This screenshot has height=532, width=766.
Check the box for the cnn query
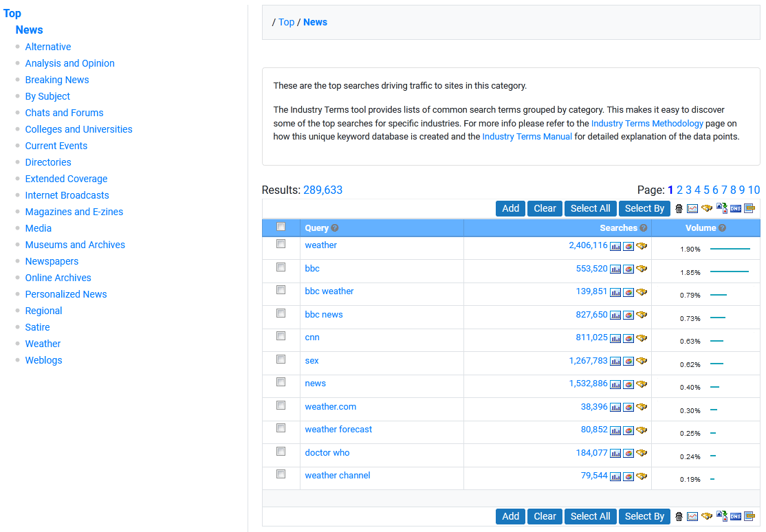281,336
